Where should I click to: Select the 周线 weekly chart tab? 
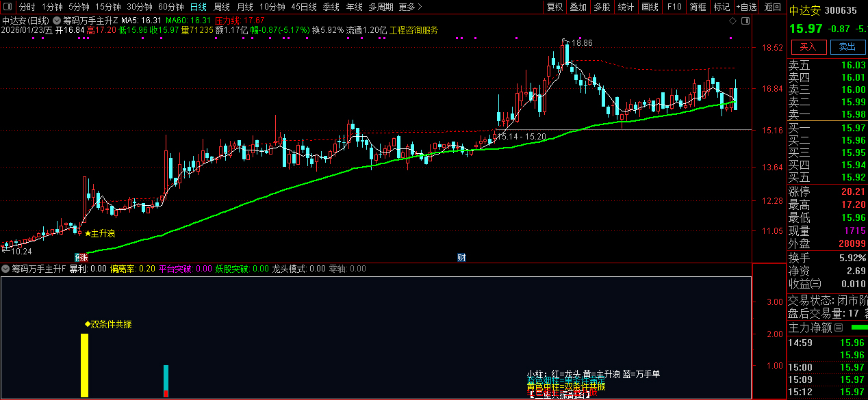tap(221, 7)
